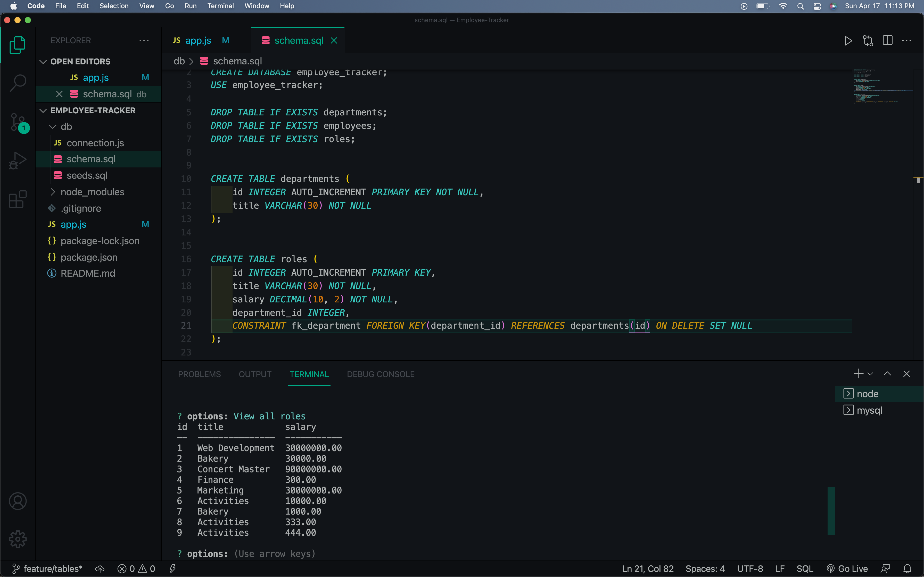Open the Run and Debug view
924x577 pixels.
(18, 160)
